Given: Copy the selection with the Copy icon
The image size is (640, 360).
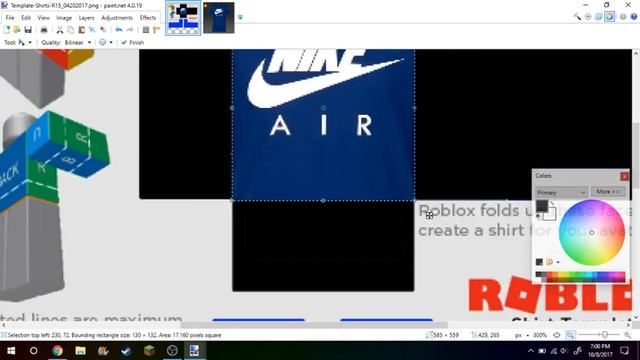Looking at the screenshot, I should coord(71,30).
